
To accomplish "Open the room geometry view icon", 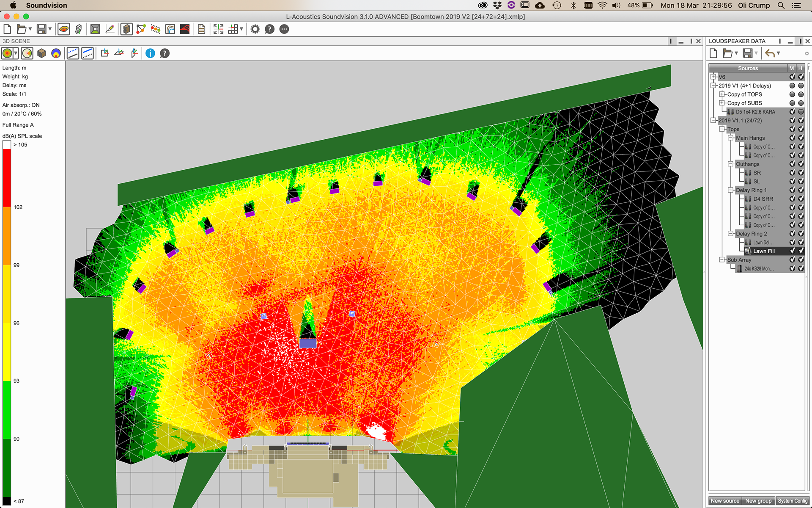I will (95, 29).
